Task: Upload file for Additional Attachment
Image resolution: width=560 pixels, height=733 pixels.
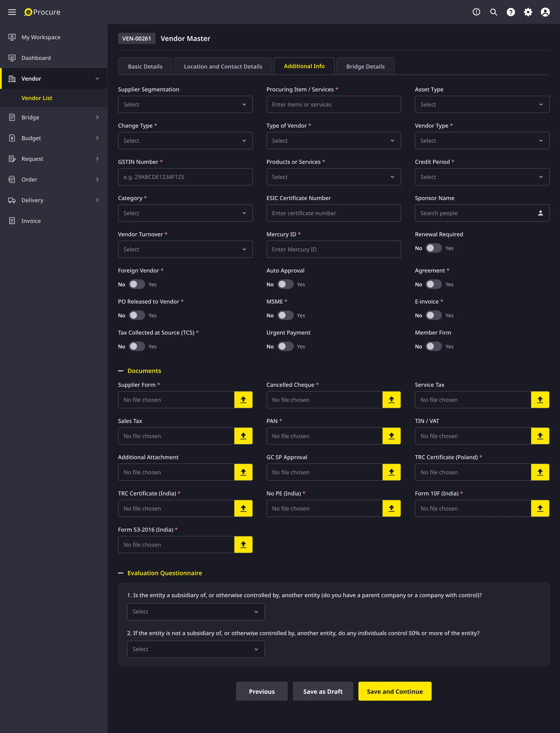Action: (x=243, y=472)
